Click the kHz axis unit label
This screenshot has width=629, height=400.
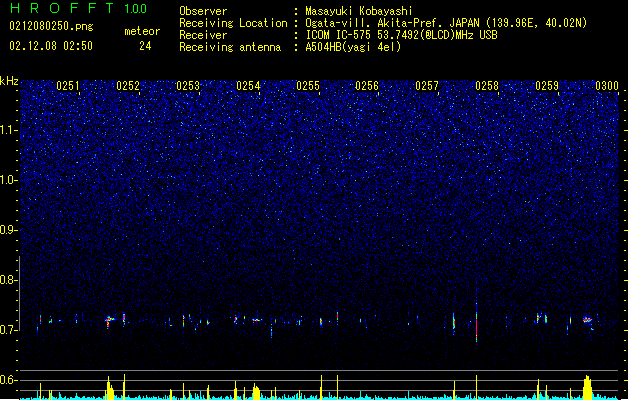pyautogui.click(x=9, y=81)
